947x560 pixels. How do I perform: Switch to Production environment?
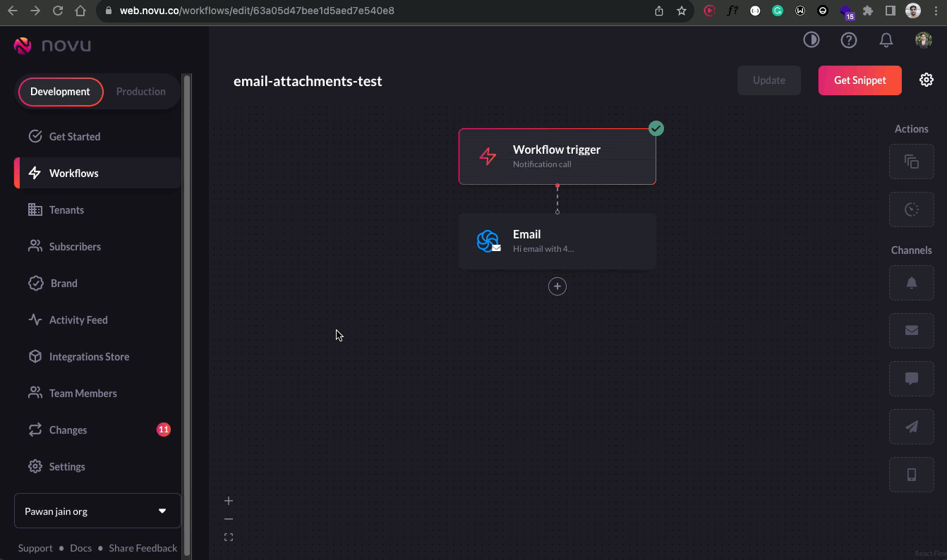click(141, 92)
